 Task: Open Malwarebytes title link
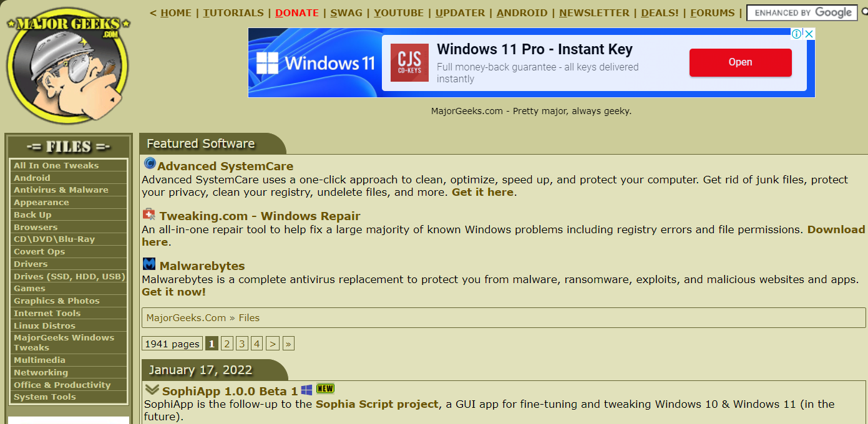tap(202, 266)
